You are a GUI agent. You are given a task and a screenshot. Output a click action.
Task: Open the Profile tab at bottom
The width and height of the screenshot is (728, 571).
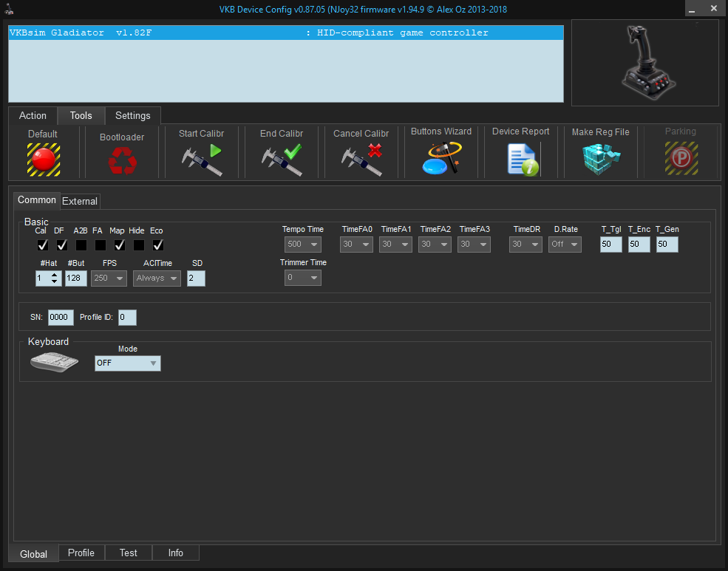(x=81, y=553)
